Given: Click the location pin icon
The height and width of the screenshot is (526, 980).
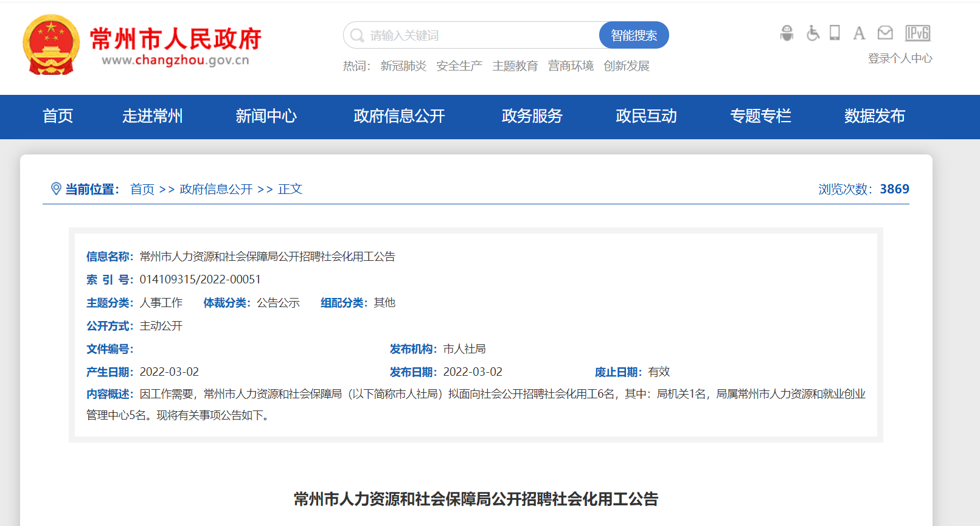Looking at the screenshot, I should click(56, 189).
